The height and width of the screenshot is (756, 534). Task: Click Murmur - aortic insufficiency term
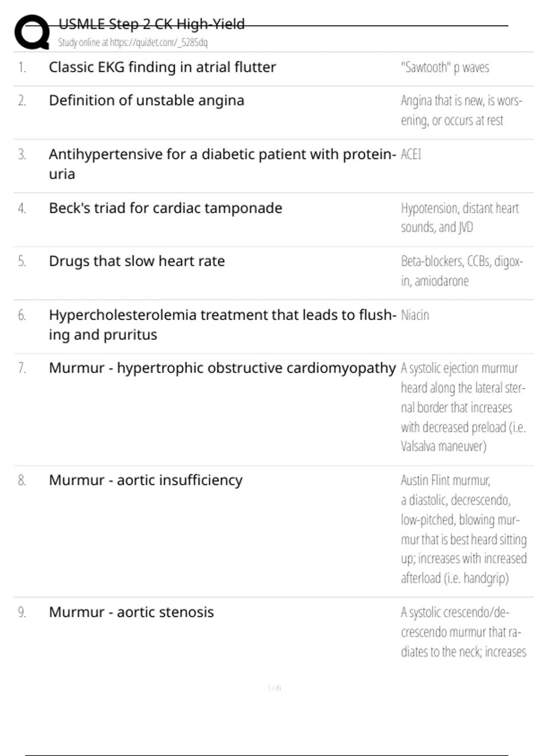(146, 480)
